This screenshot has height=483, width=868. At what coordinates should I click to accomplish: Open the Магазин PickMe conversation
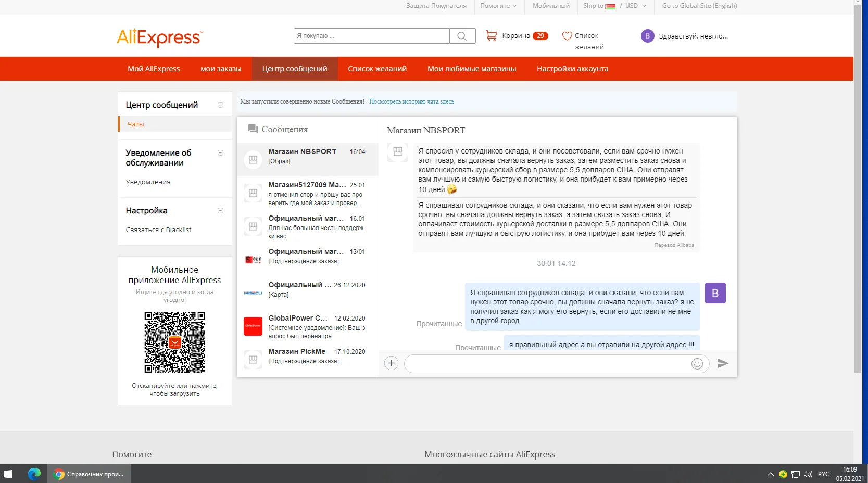point(308,360)
